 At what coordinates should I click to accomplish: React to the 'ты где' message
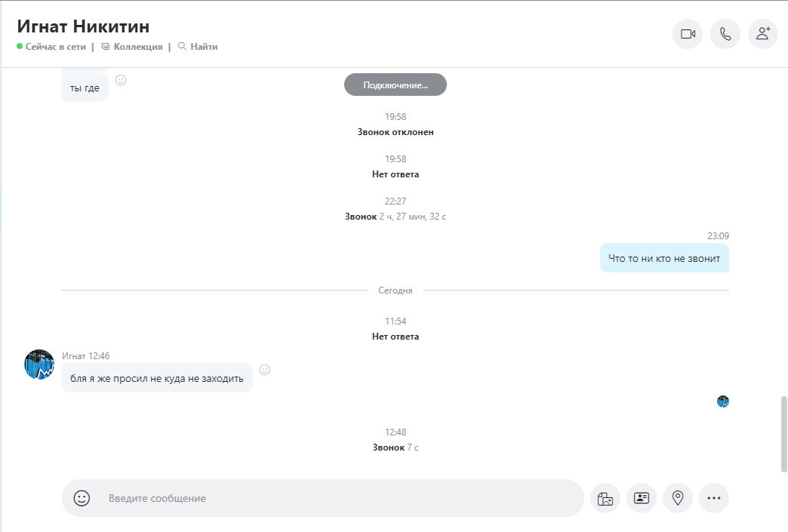click(x=121, y=80)
